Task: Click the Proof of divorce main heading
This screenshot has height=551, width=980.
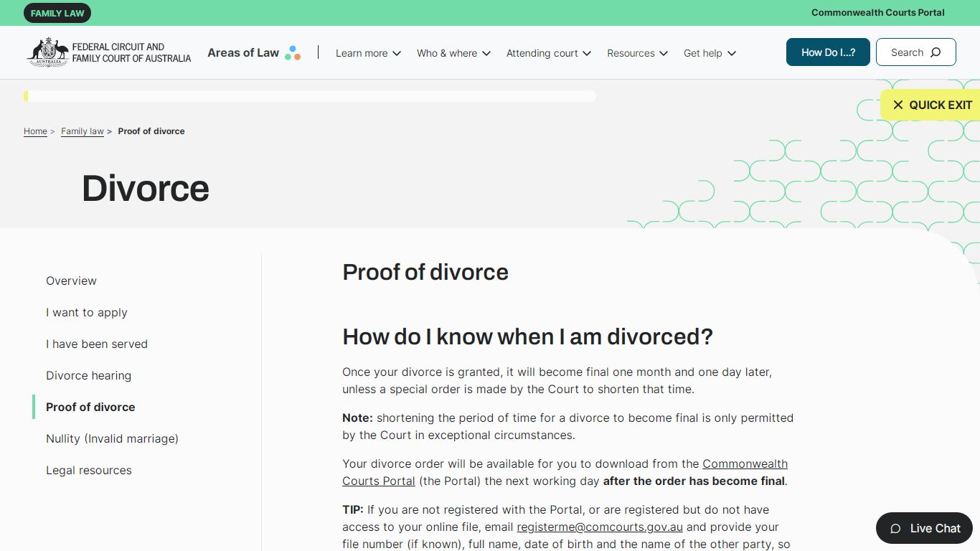Action: click(x=425, y=272)
